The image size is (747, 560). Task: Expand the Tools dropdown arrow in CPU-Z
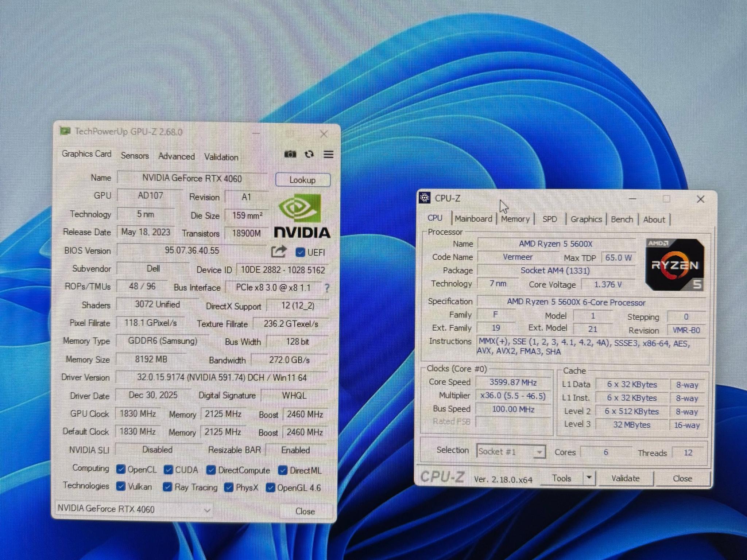click(589, 478)
